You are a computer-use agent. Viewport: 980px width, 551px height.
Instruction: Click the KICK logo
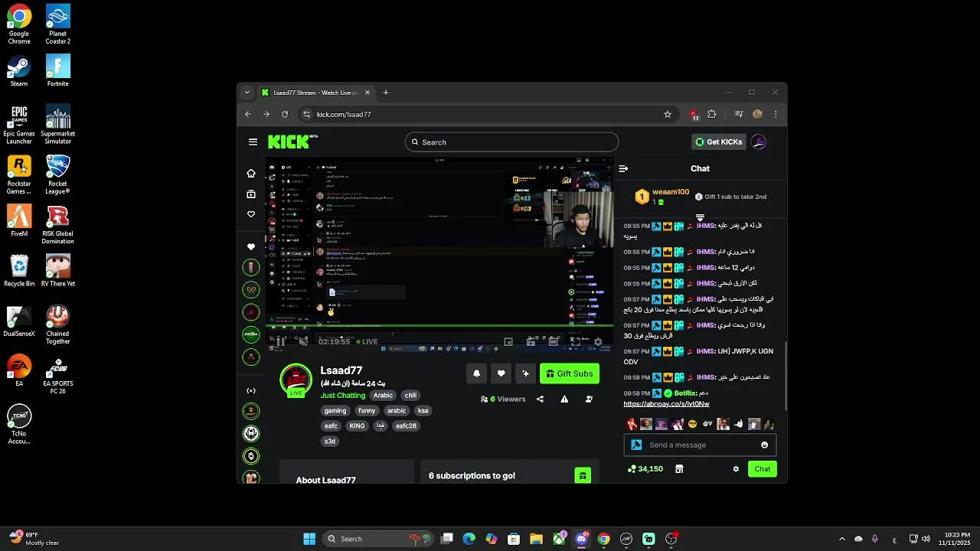tap(292, 142)
